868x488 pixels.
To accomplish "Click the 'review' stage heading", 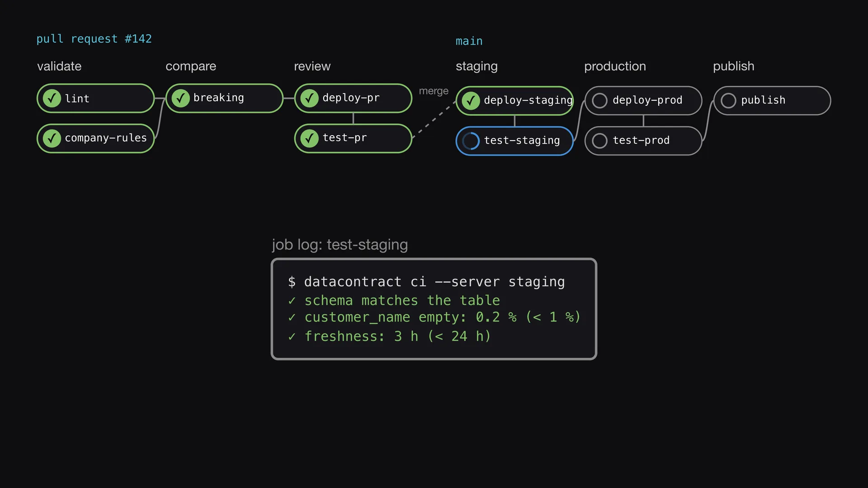I will coord(312,66).
